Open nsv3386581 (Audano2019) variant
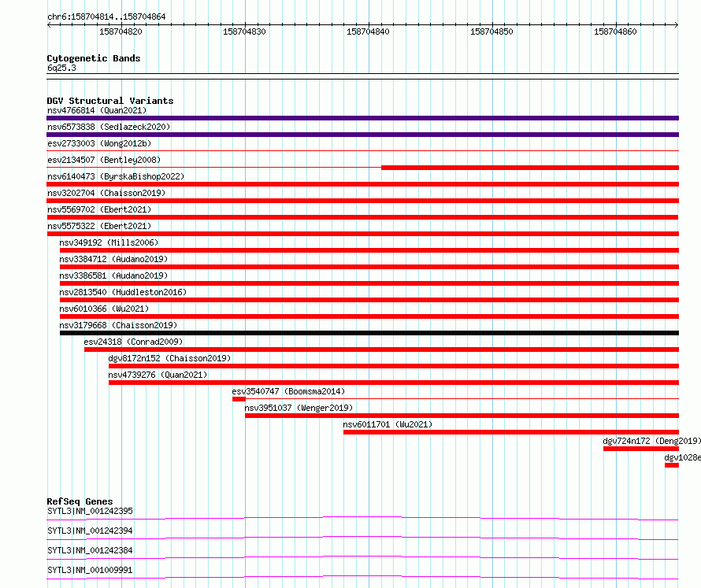 (113, 276)
